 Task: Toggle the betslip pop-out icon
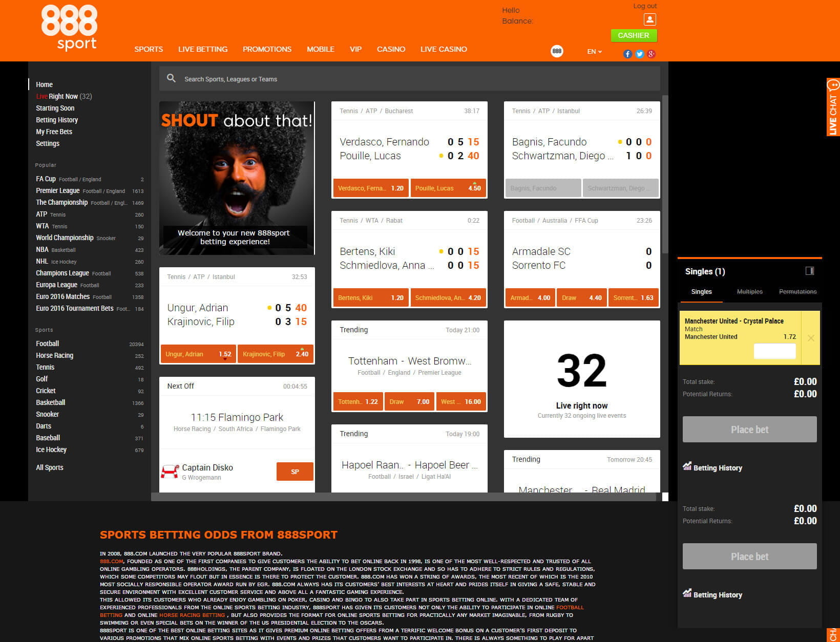pyautogui.click(x=810, y=271)
